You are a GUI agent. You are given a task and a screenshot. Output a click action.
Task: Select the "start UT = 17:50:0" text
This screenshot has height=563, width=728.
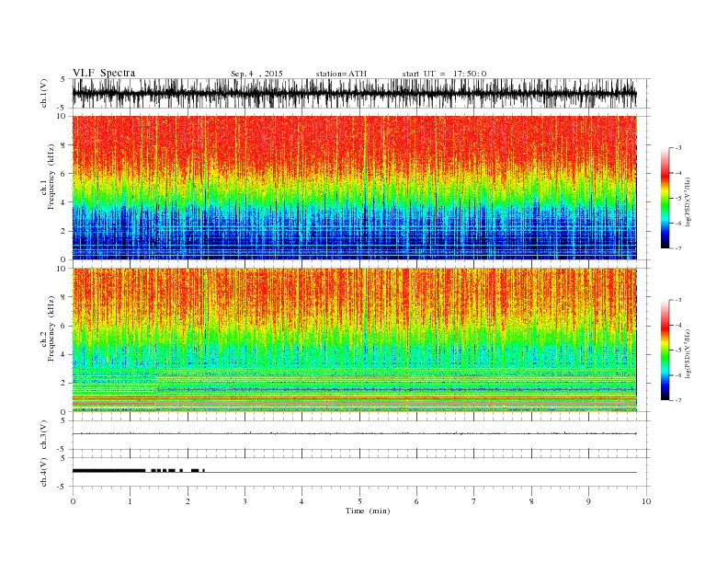[x=444, y=74]
